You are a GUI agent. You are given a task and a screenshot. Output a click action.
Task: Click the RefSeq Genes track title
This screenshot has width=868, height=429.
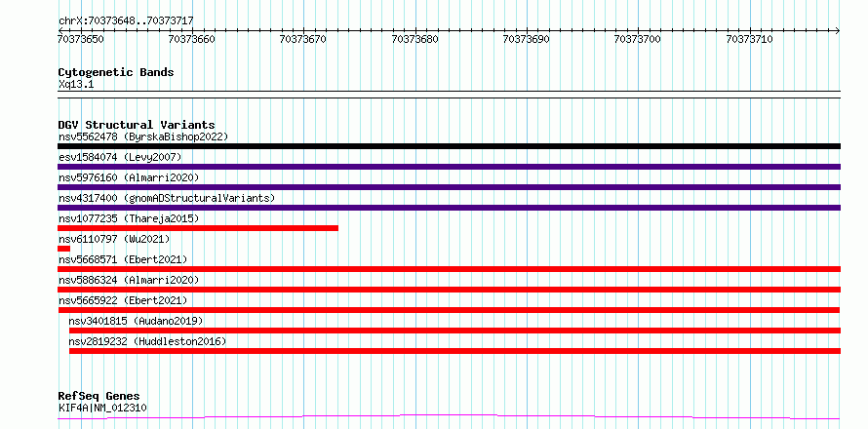pyautogui.click(x=99, y=397)
